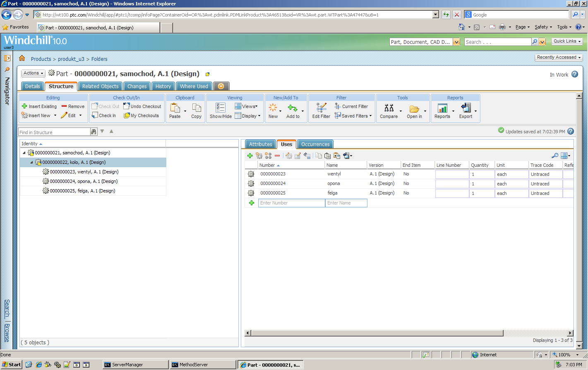Open Saved Filters dropdown
588x370 pixels.
click(353, 116)
